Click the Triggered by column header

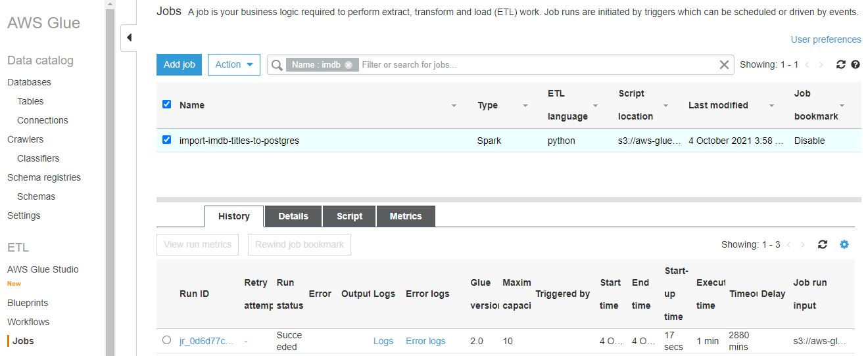tap(563, 294)
